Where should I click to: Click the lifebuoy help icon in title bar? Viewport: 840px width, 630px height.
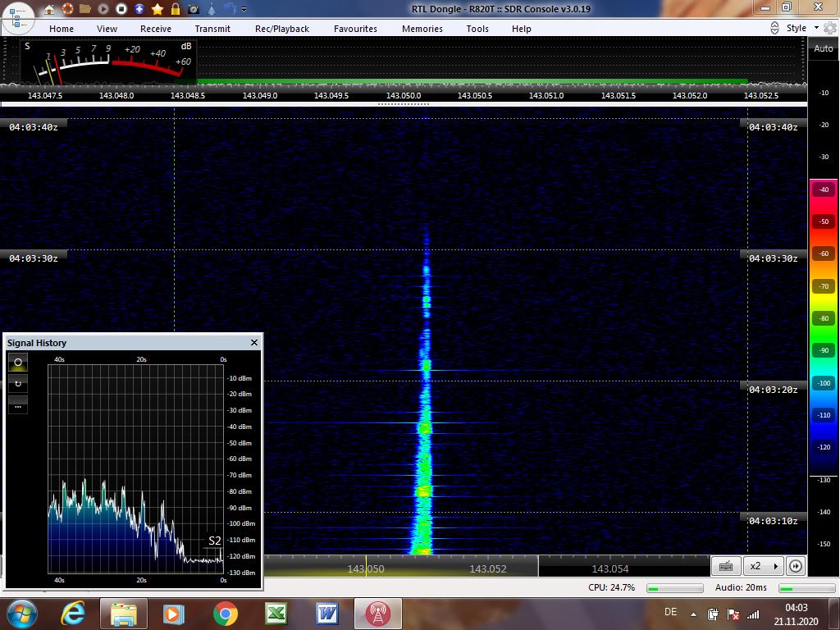pos(67,9)
